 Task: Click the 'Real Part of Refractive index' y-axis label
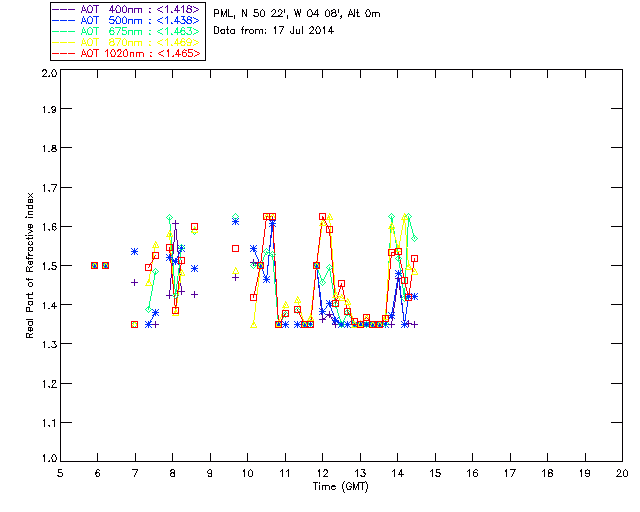(29, 265)
